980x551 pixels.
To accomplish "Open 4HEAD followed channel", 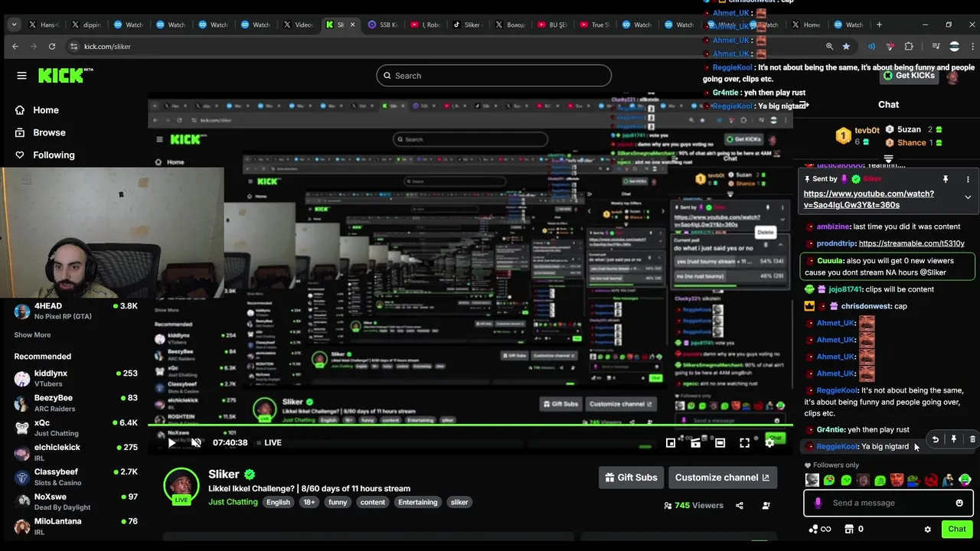I will (76, 311).
